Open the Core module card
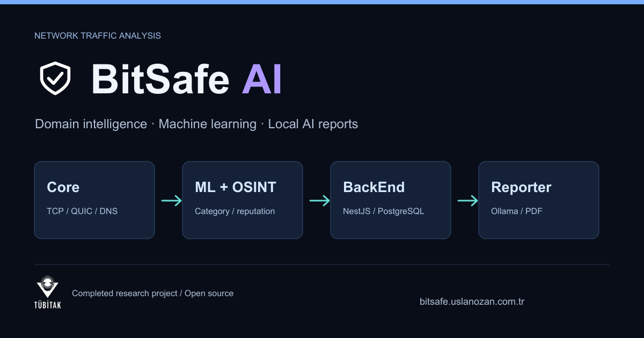This screenshot has width=644, height=338. [94, 200]
